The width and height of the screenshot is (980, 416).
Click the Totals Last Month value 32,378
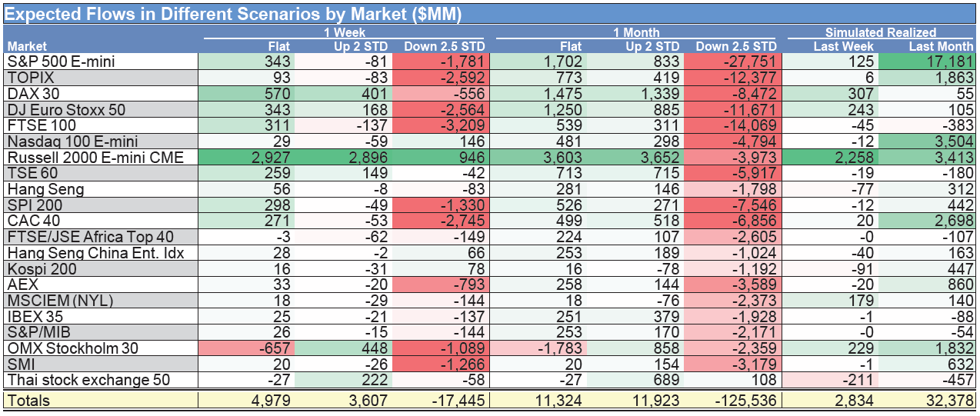click(x=949, y=400)
